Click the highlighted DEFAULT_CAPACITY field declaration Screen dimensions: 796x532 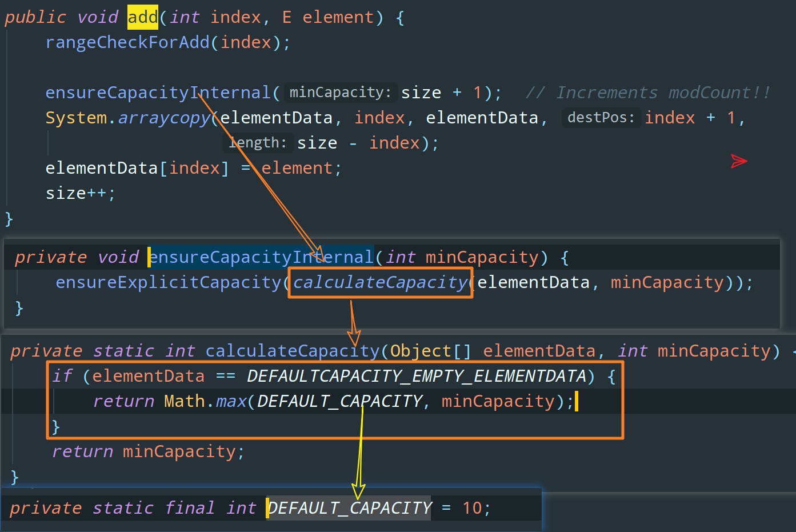(350, 508)
